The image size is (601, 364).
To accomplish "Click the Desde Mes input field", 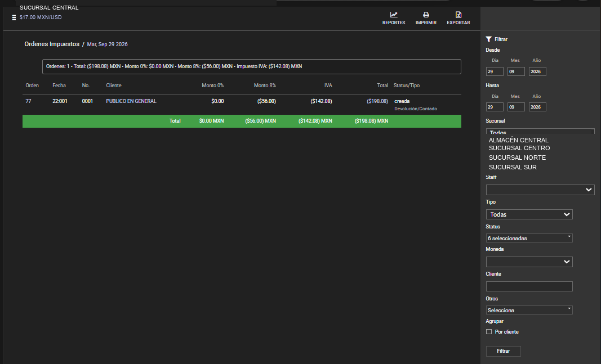I will click(x=516, y=71).
